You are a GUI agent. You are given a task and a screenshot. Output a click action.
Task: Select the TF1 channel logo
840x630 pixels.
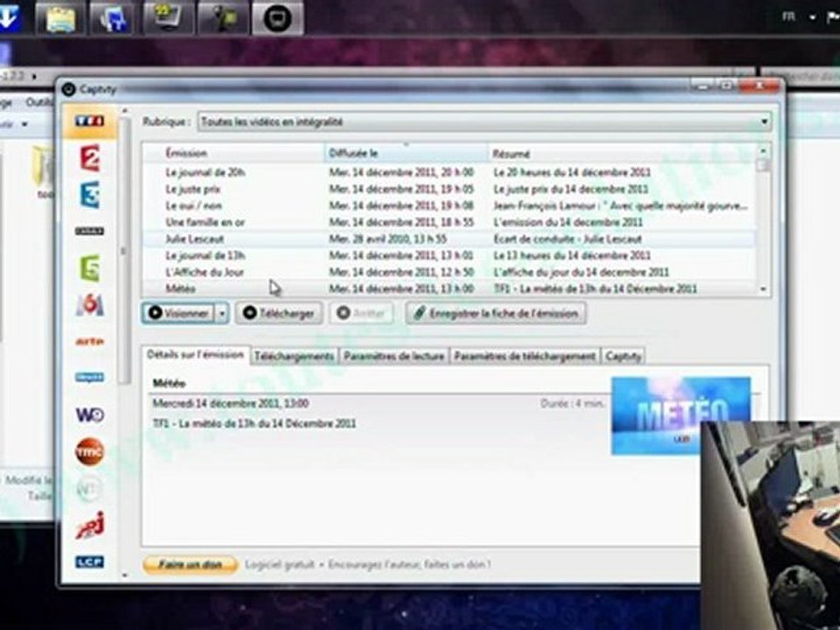89,121
